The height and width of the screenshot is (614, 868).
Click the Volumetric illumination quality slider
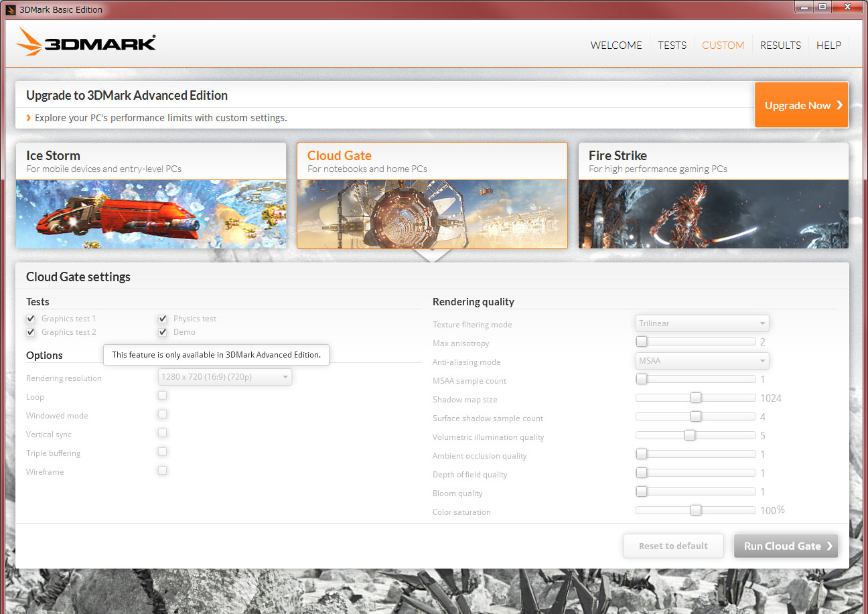pyautogui.click(x=696, y=435)
